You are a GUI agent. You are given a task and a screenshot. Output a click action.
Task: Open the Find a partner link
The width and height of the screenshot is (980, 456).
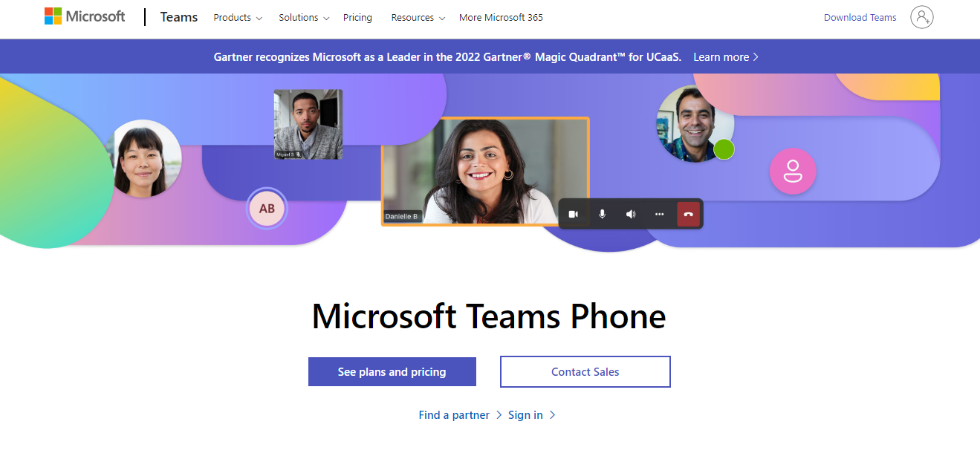click(461, 415)
